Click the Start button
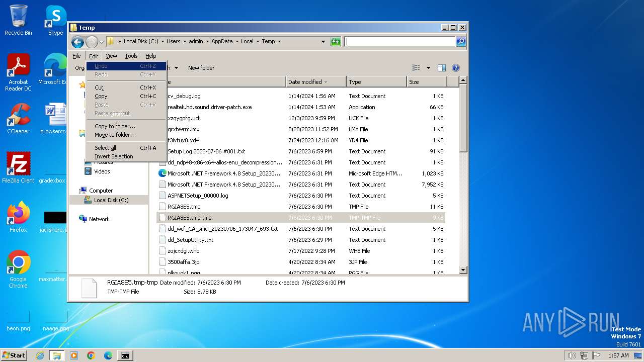 [14, 355]
